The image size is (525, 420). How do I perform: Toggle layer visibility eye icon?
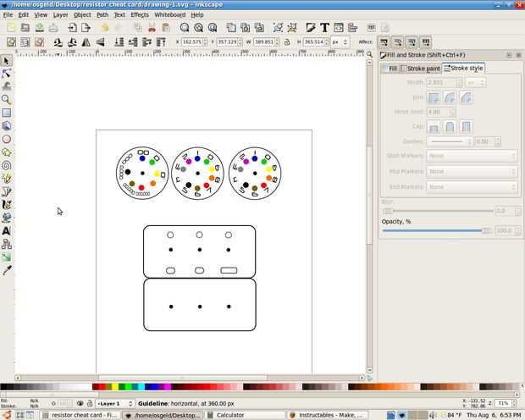click(80, 404)
